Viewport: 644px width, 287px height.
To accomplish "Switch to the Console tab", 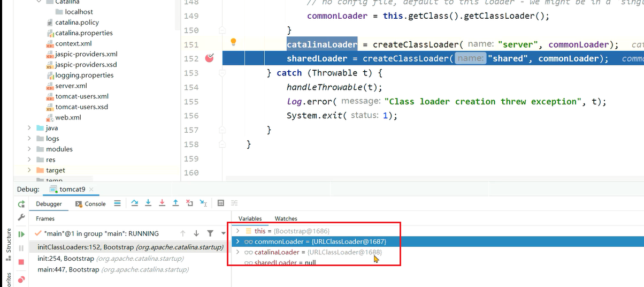I will click(x=90, y=204).
